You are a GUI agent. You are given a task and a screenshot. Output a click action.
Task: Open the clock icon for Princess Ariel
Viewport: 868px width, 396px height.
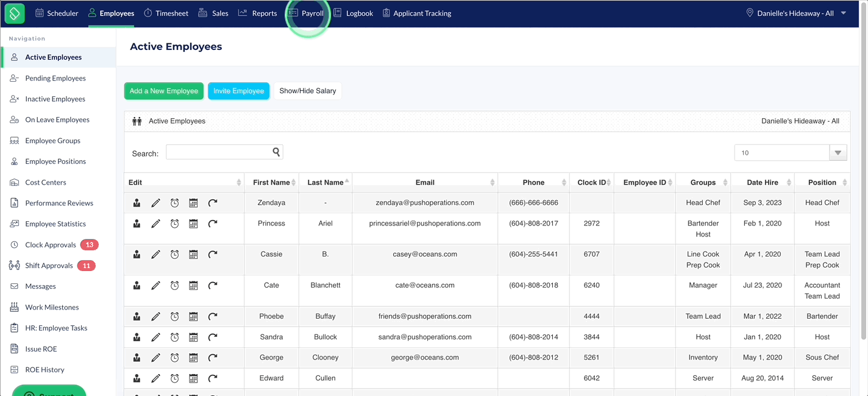pyautogui.click(x=174, y=224)
